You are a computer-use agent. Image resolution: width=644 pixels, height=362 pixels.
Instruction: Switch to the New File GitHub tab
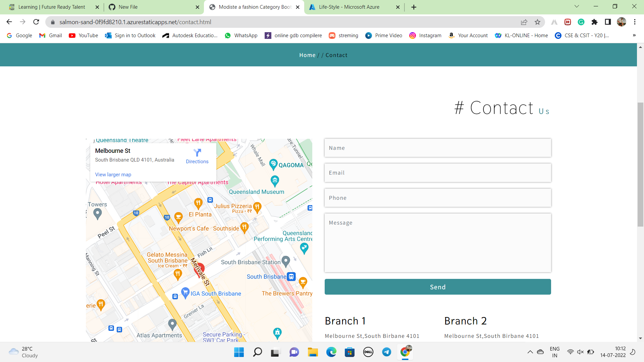tap(154, 7)
